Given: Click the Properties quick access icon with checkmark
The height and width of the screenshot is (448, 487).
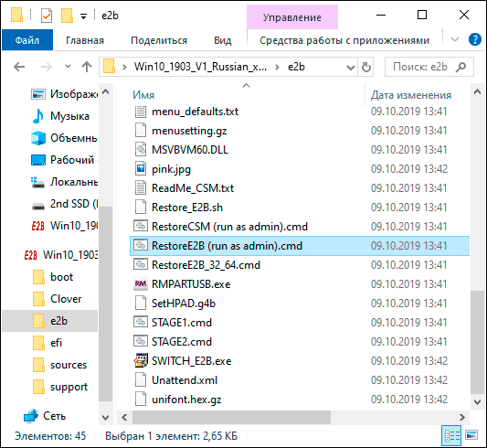Looking at the screenshot, I should (47, 16).
